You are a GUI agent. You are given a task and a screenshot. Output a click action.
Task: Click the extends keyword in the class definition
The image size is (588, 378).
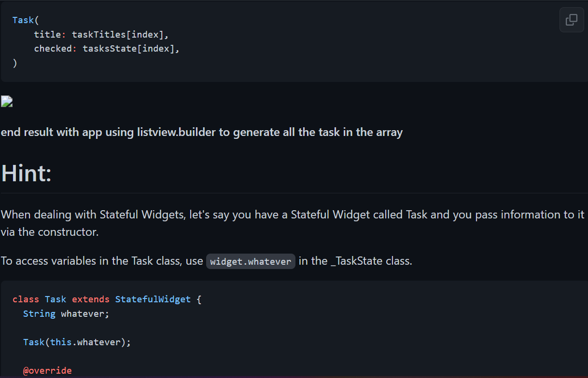pos(90,299)
